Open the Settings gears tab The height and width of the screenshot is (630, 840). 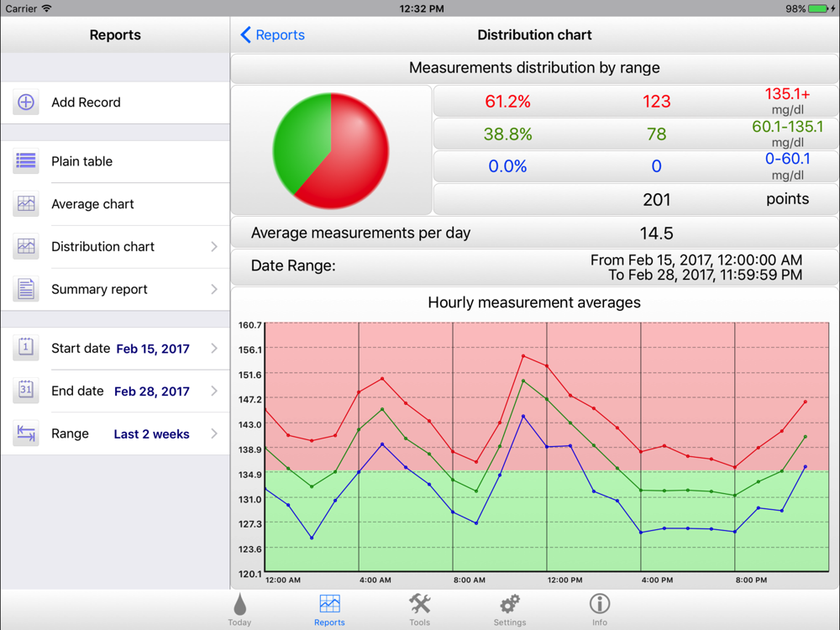(510, 610)
